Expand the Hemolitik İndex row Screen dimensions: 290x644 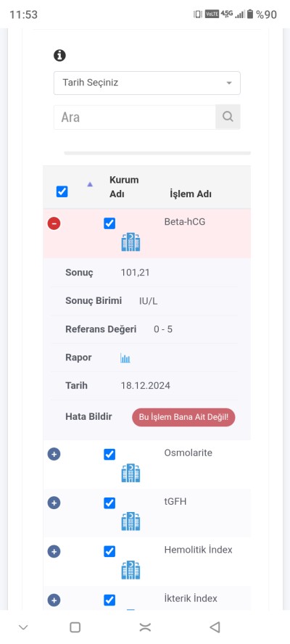pos(54,551)
